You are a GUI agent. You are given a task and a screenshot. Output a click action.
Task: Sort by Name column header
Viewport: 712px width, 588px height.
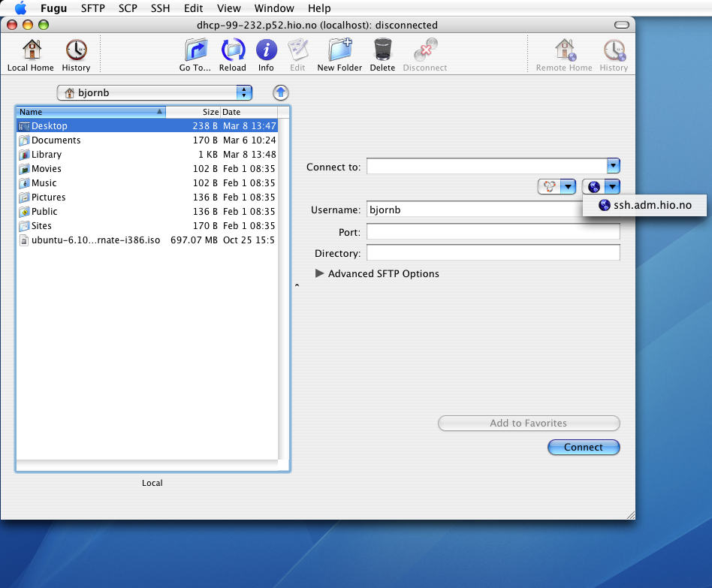pos(91,112)
